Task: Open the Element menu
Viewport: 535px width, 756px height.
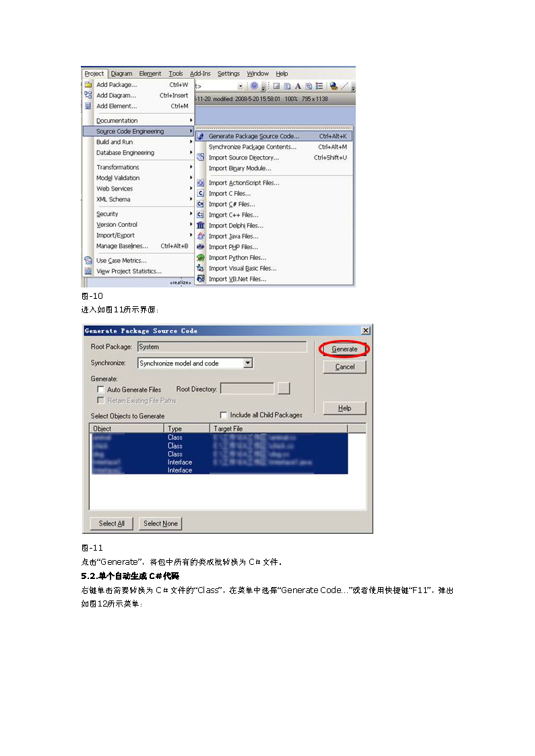Action: point(150,74)
